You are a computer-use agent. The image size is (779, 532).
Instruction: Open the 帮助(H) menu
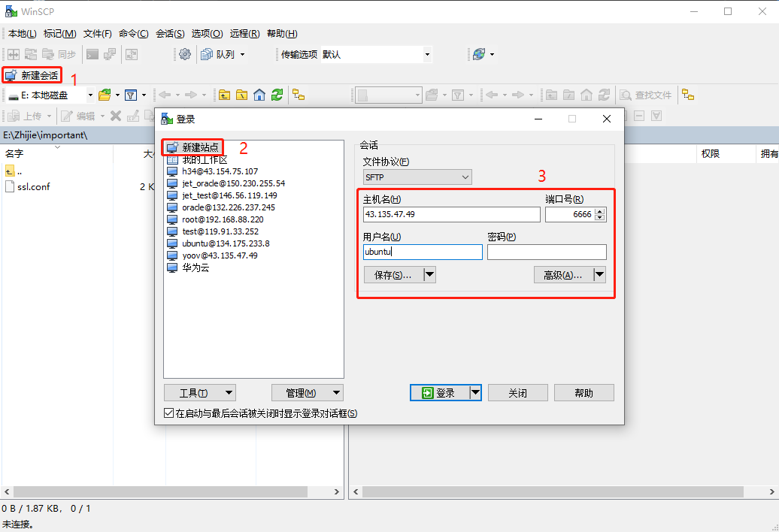point(282,34)
